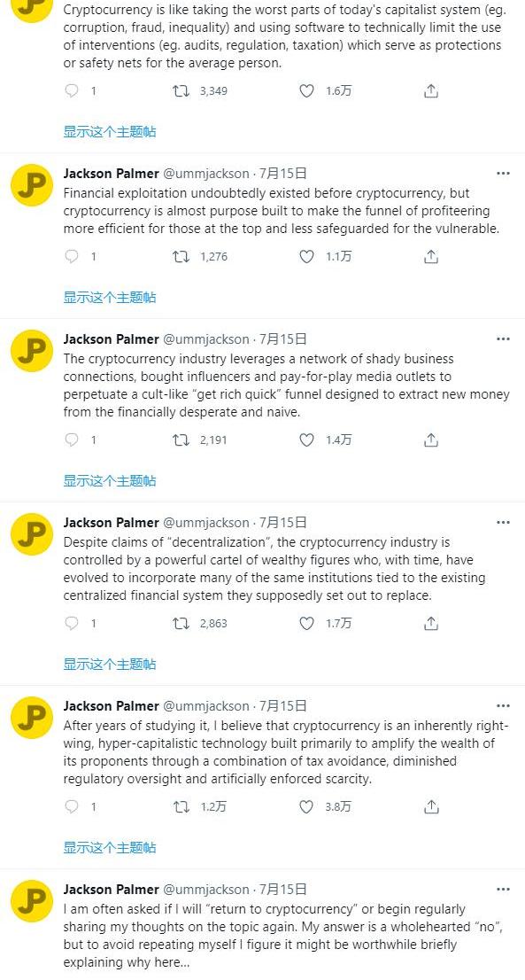
Task: Open more options on 'Financial exploitation' tweet
Action: pyautogui.click(x=503, y=173)
